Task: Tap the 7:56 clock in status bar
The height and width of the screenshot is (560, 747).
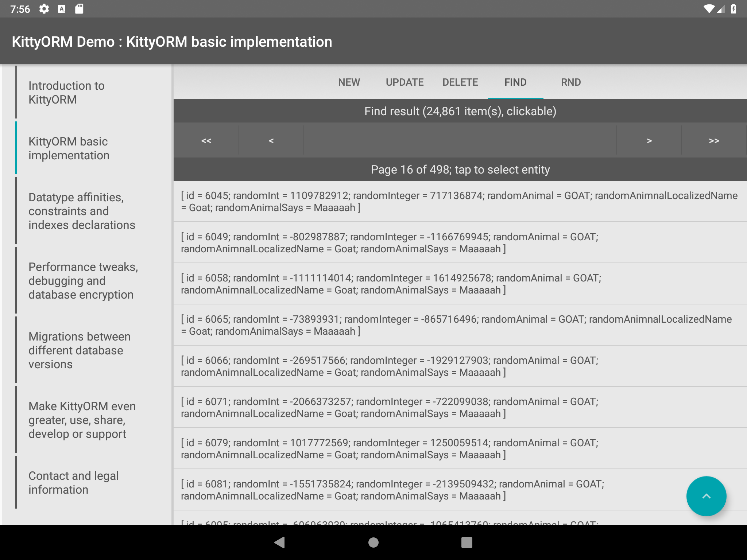Action: click(20, 9)
